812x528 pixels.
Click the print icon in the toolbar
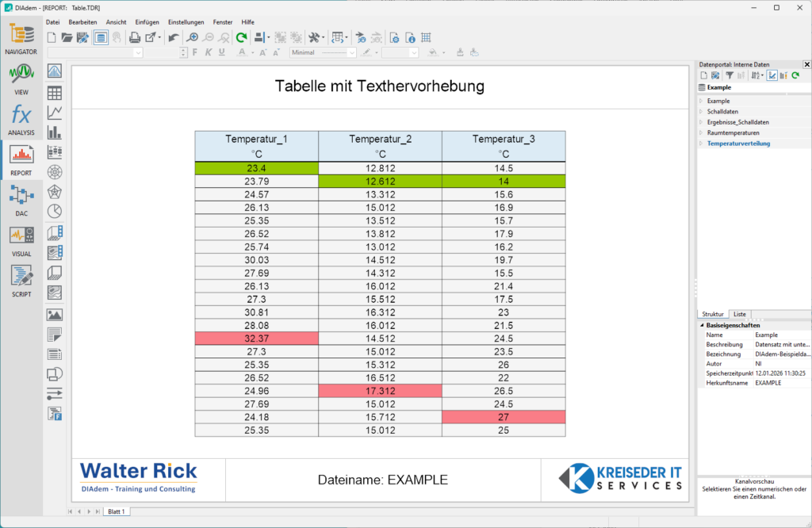[135, 37]
